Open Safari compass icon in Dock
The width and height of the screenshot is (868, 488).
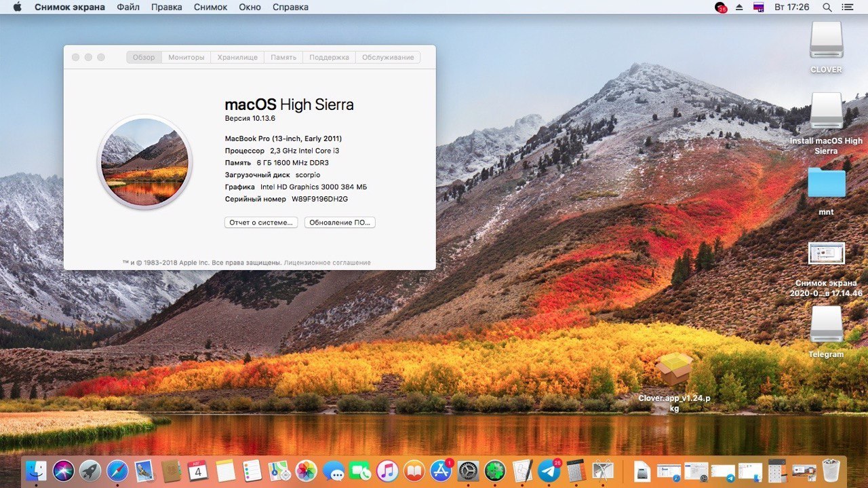point(117,470)
